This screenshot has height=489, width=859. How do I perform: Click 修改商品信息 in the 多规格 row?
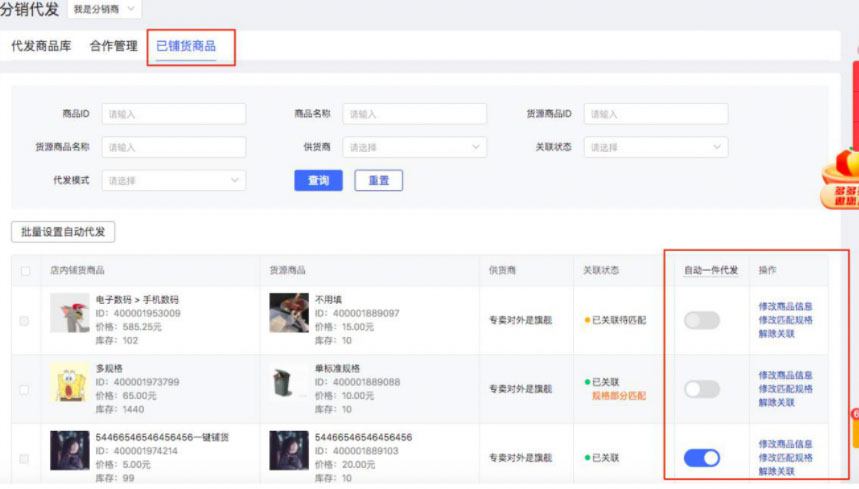786,375
